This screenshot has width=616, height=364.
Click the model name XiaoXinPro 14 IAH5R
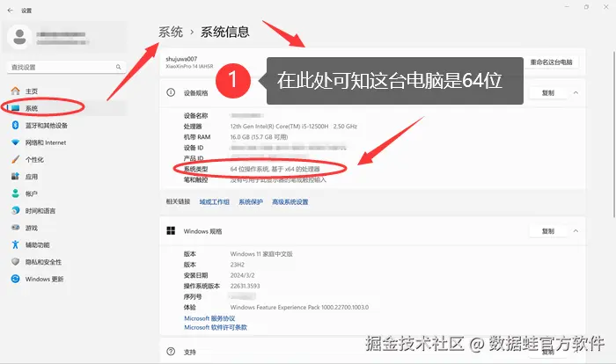click(189, 66)
